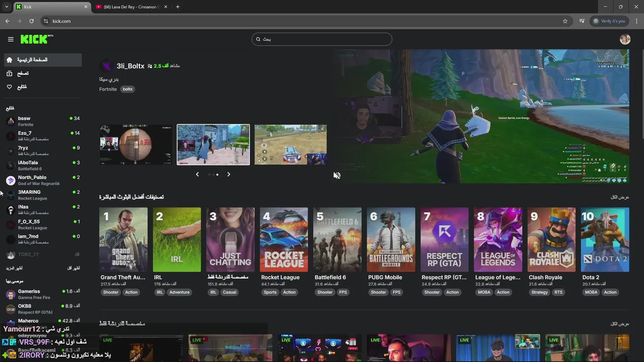
Task: Click the following heart icon
Action: [x=9, y=87]
